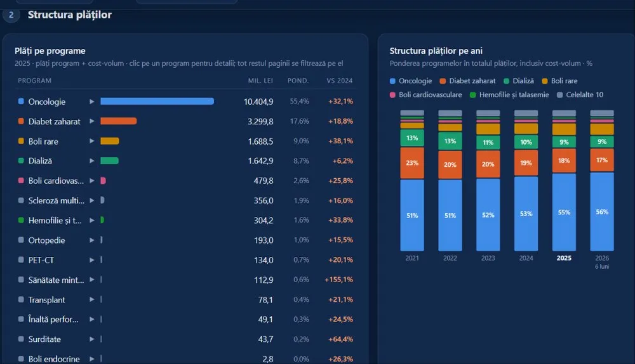This screenshot has height=364, width=635.
Task: Click the Dializă green square icon
Action: pos(21,160)
